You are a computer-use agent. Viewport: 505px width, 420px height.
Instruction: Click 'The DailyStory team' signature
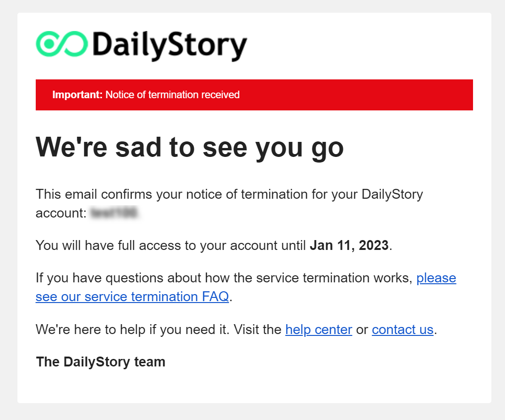point(101,362)
